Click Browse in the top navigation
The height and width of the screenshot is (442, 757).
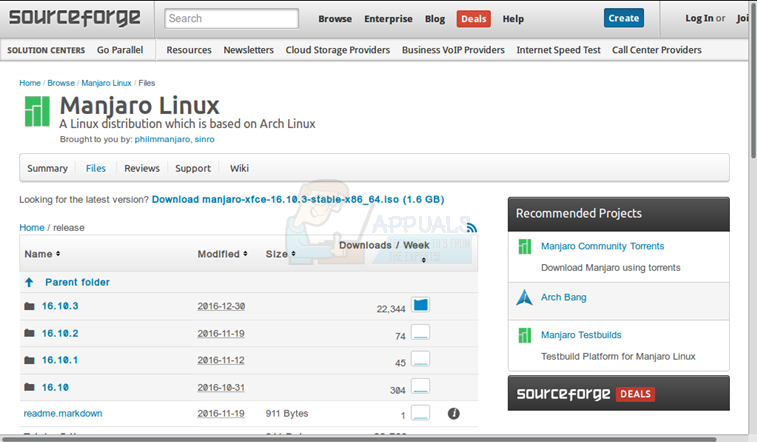[x=335, y=19]
